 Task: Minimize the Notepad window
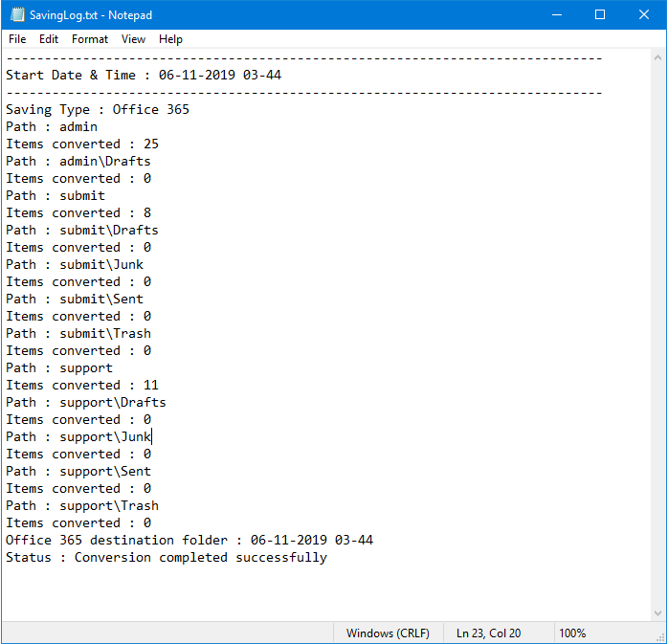point(556,15)
